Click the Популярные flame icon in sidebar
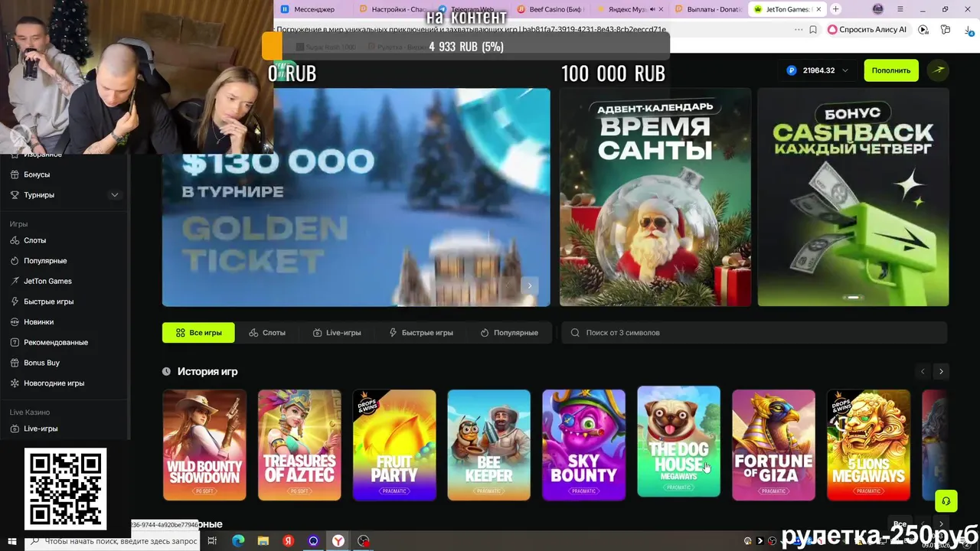The image size is (980, 551). click(15, 261)
